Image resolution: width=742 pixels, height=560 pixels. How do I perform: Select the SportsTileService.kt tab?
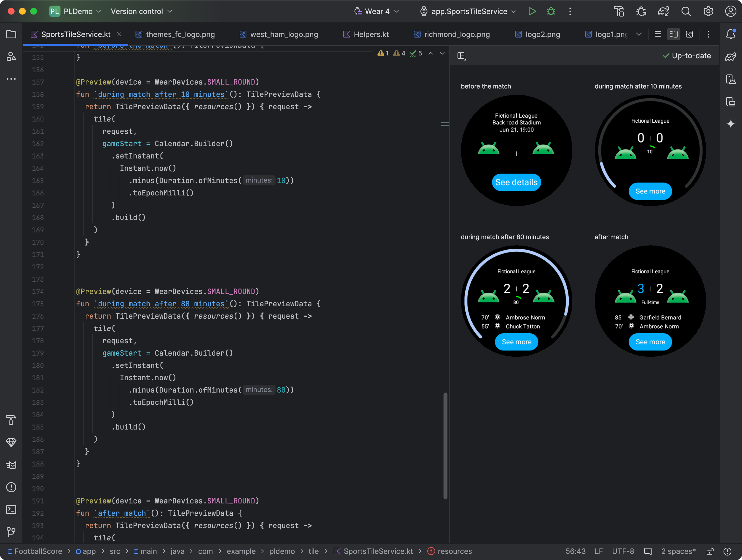[x=75, y=34]
